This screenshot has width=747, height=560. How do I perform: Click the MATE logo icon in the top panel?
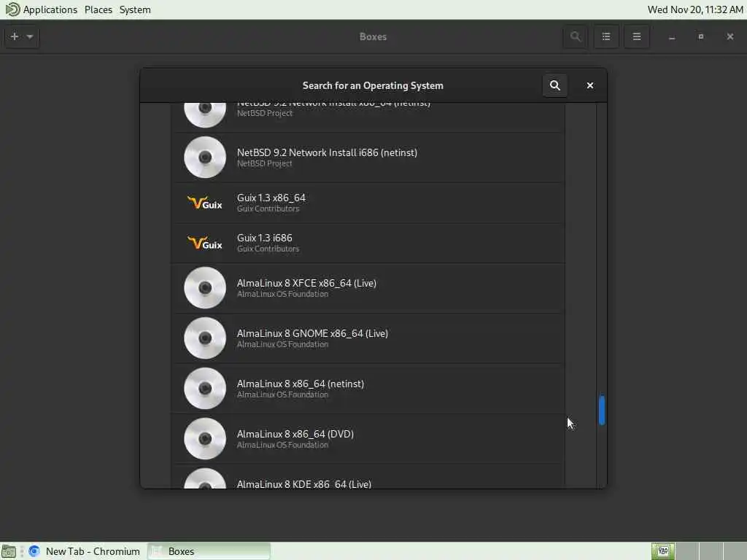click(x=12, y=9)
